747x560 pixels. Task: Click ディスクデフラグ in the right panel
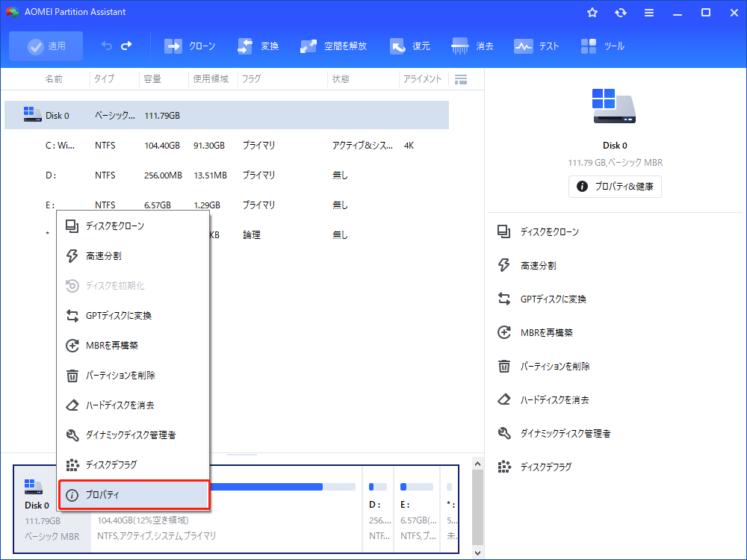click(x=535, y=467)
